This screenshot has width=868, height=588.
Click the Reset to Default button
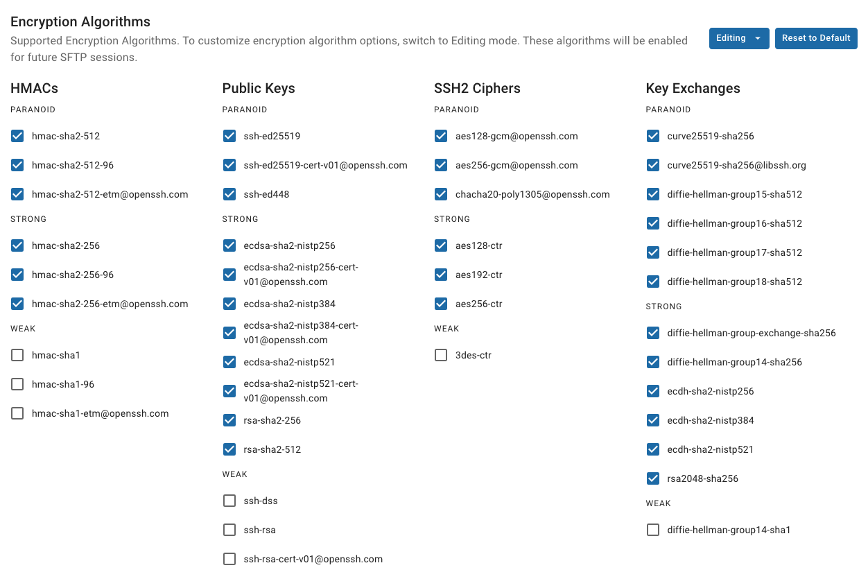tap(816, 38)
